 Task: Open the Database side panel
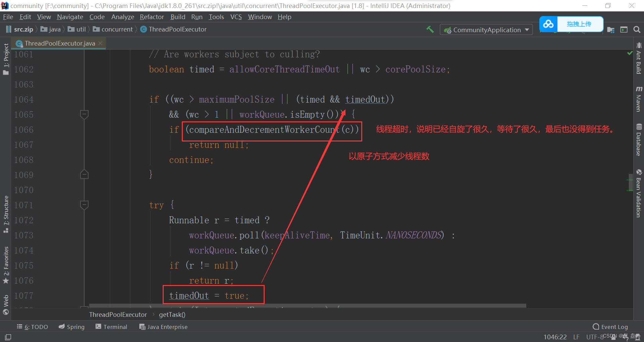click(x=639, y=139)
